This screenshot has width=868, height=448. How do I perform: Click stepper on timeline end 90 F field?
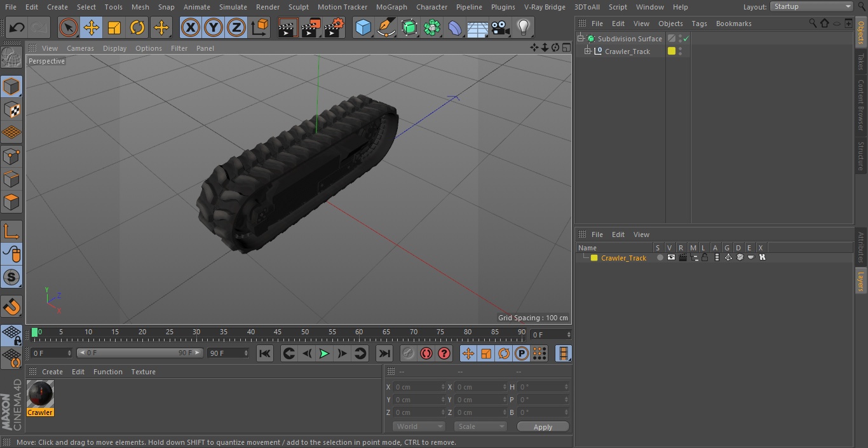[x=246, y=353]
